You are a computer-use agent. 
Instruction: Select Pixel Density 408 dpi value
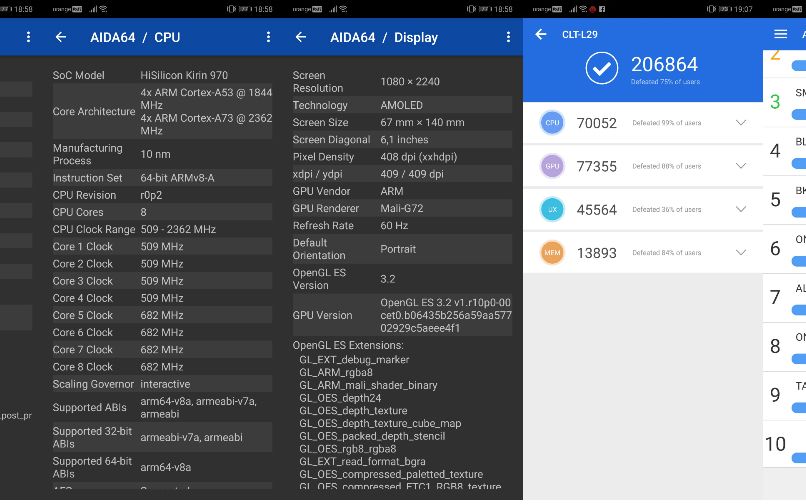418,157
